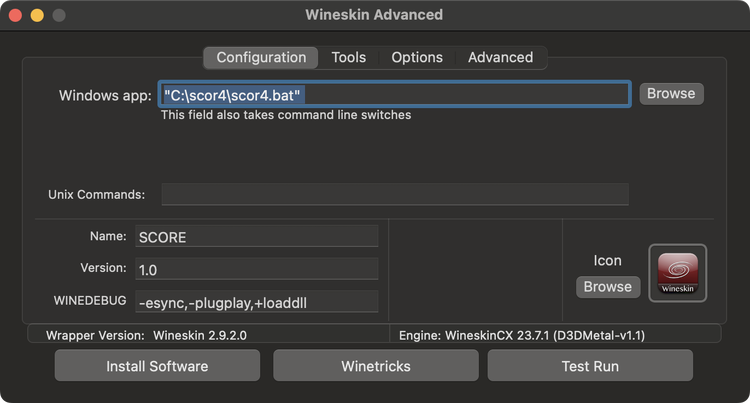The width and height of the screenshot is (750, 403).
Task: Click the Name field containing SCORE
Action: pyautogui.click(x=257, y=237)
